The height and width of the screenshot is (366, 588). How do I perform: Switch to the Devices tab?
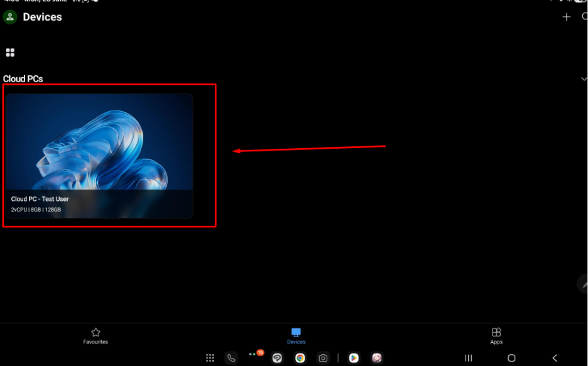[296, 336]
